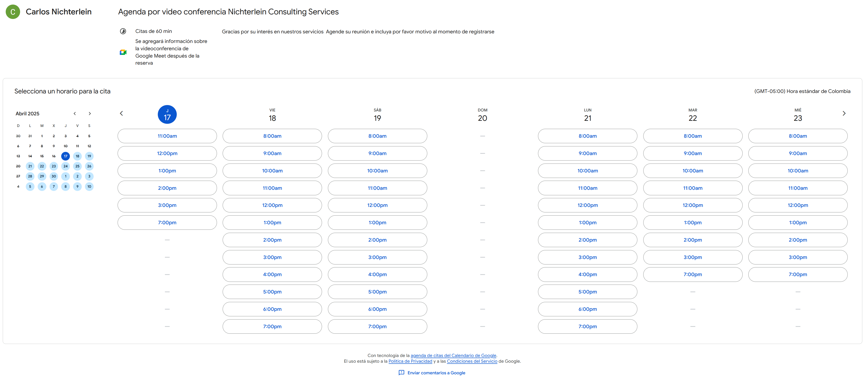The width and height of the screenshot is (868, 383).
Task: Go to previous month in mini calendar
Action: click(x=75, y=114)
